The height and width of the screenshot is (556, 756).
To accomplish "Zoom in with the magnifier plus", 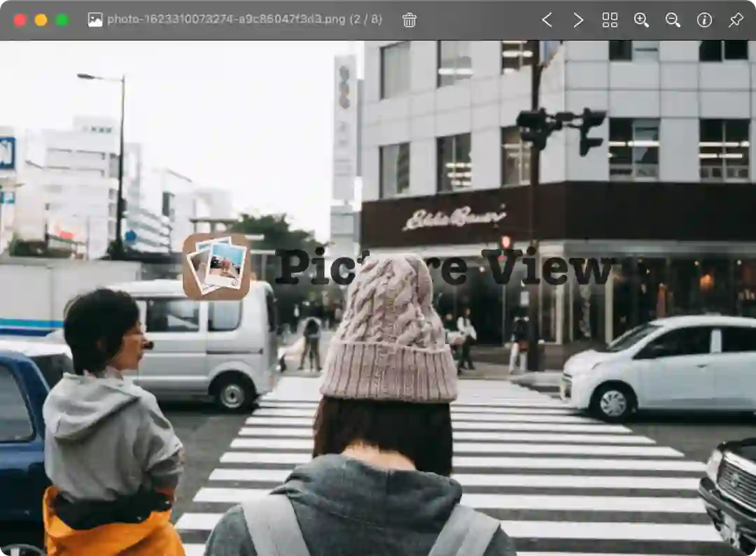I will coord(641,20).
